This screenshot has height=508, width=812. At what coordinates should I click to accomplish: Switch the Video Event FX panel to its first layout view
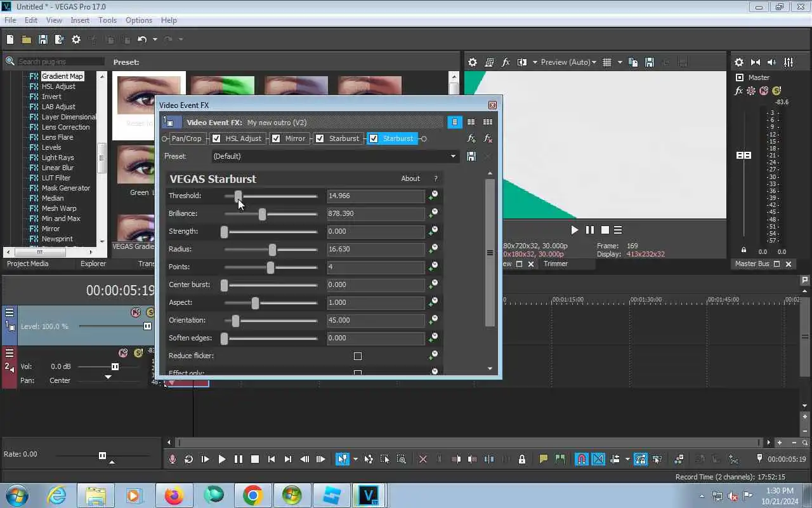454,122
